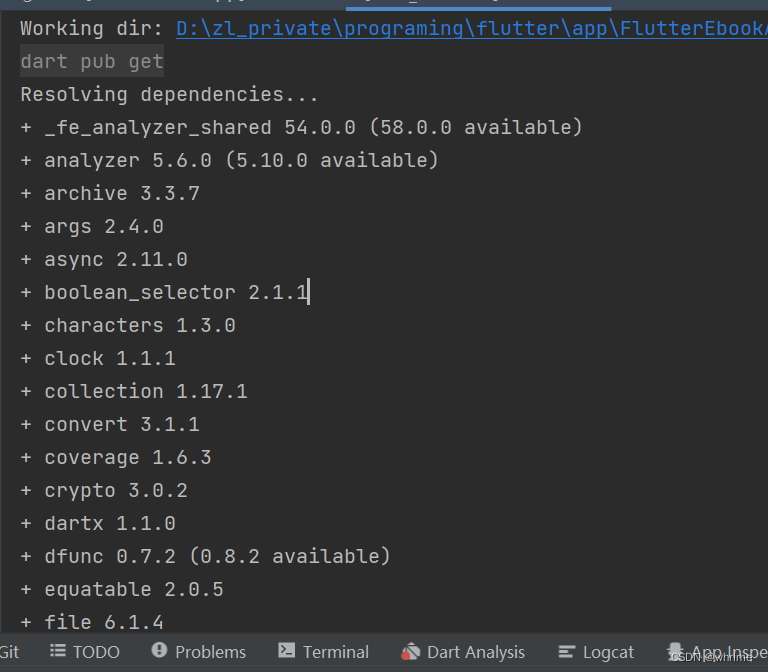Click the 'clock 1.1.1' line
This screenshot has width=768, height=672.
point(97,359)
